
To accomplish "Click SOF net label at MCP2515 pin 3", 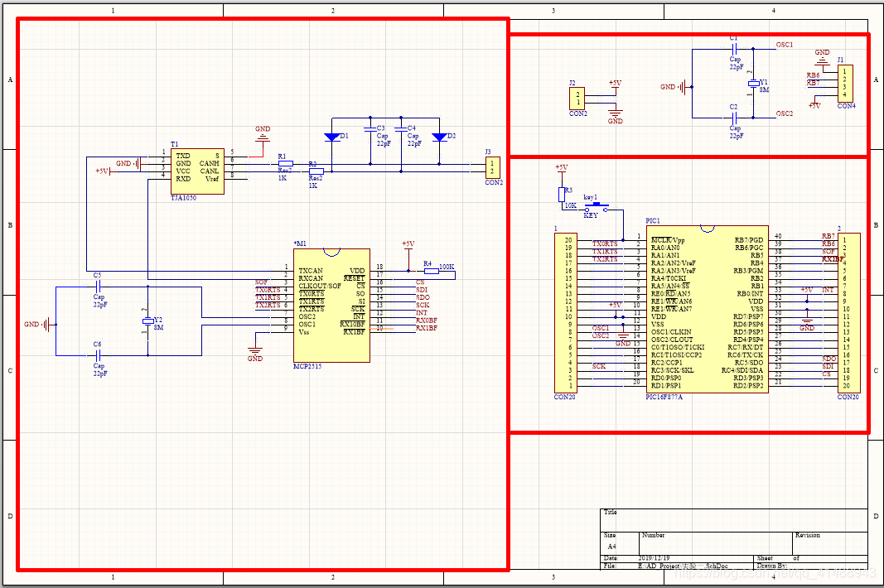I will point(261,282).
